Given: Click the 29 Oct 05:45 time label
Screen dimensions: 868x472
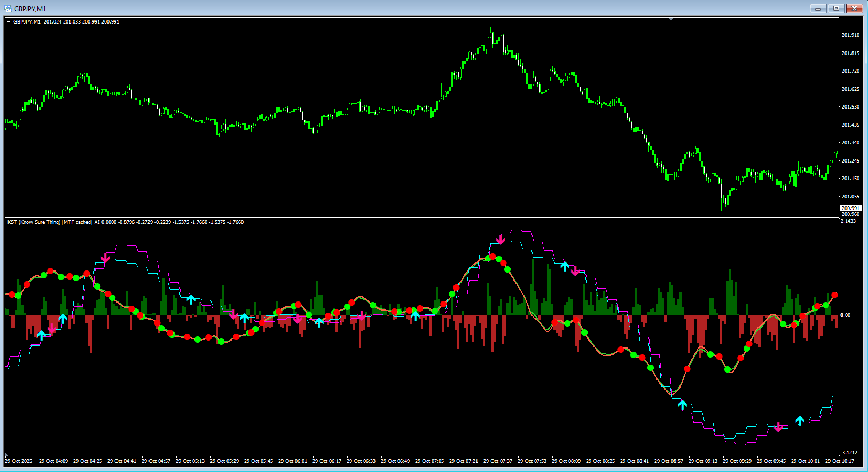Looking at the screenshot, I should (259, 461).
